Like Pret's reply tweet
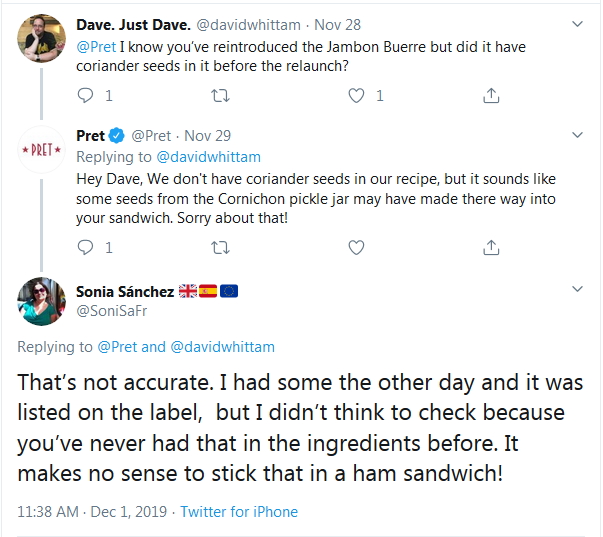This screenshot has height=537, width=603. pyautogui.click(x=356, y=247)
